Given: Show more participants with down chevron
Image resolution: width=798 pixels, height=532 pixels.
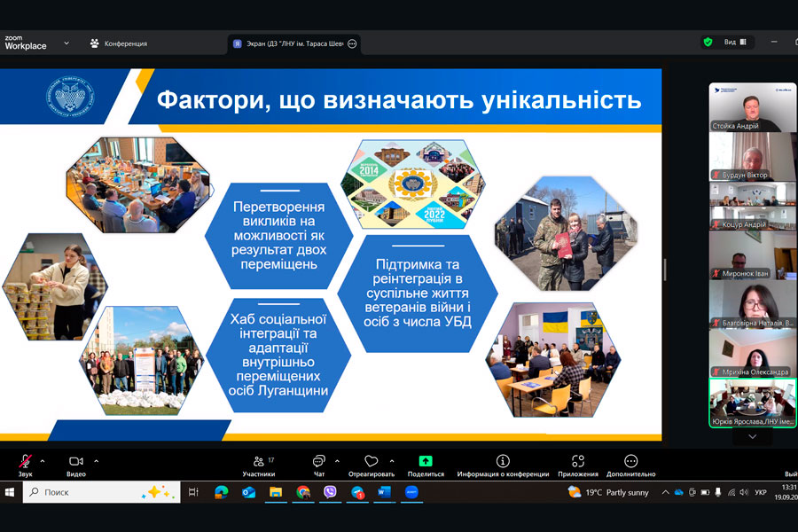Looking at the screenshot, I should [x=752, y=437].
